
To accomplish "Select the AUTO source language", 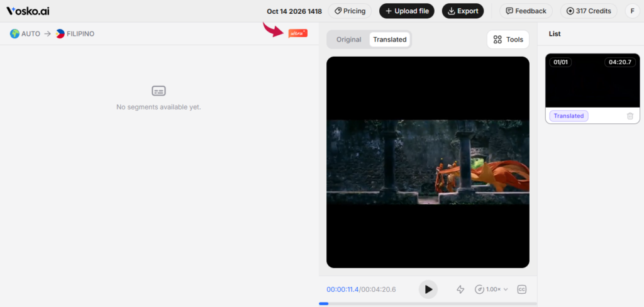I will pos(25,34).
